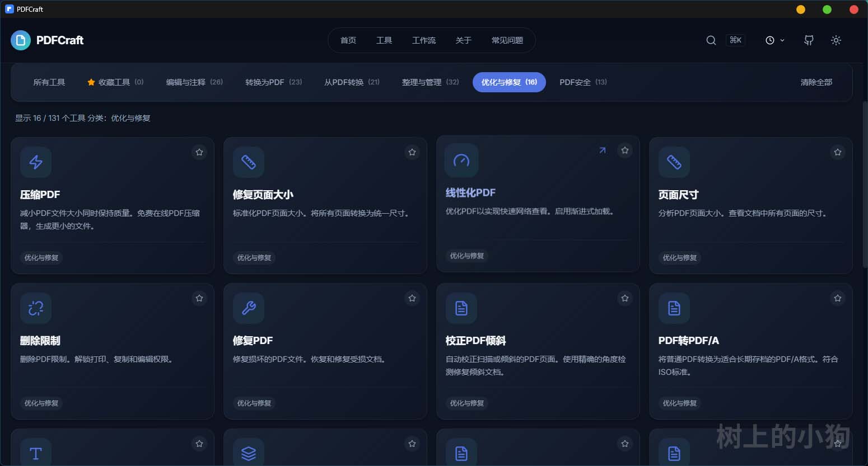
Task: Click the 修复PDF wrench icon
Action: pos(249,308)
